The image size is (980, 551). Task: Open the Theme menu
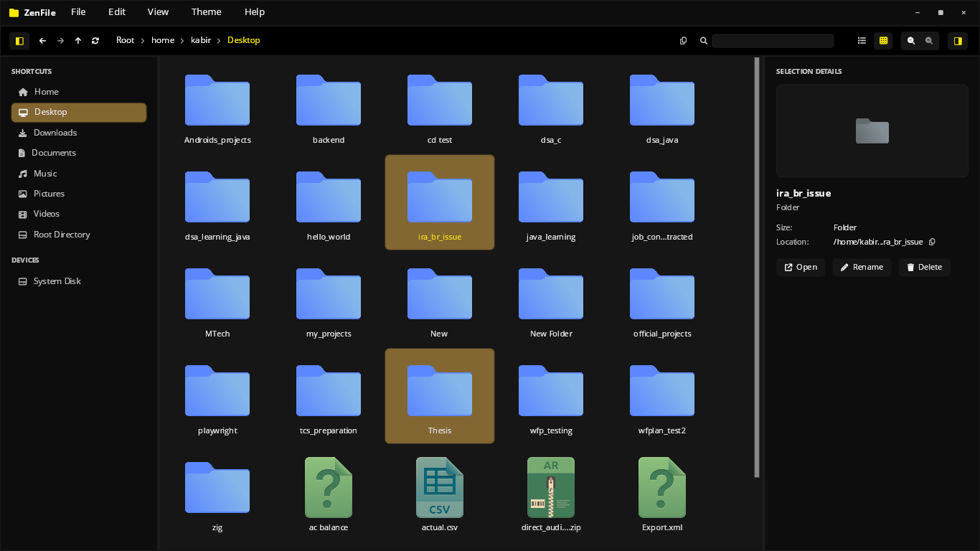click(207, 11)
